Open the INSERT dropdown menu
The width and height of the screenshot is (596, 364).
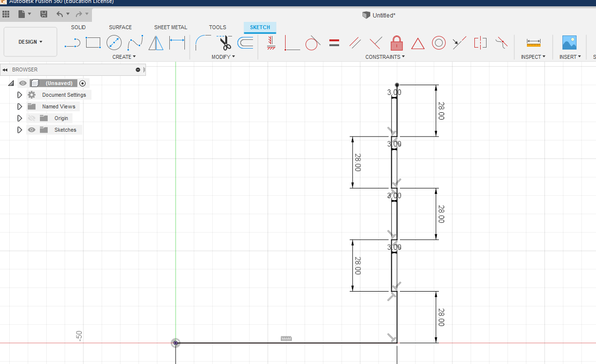coord(570,57)
